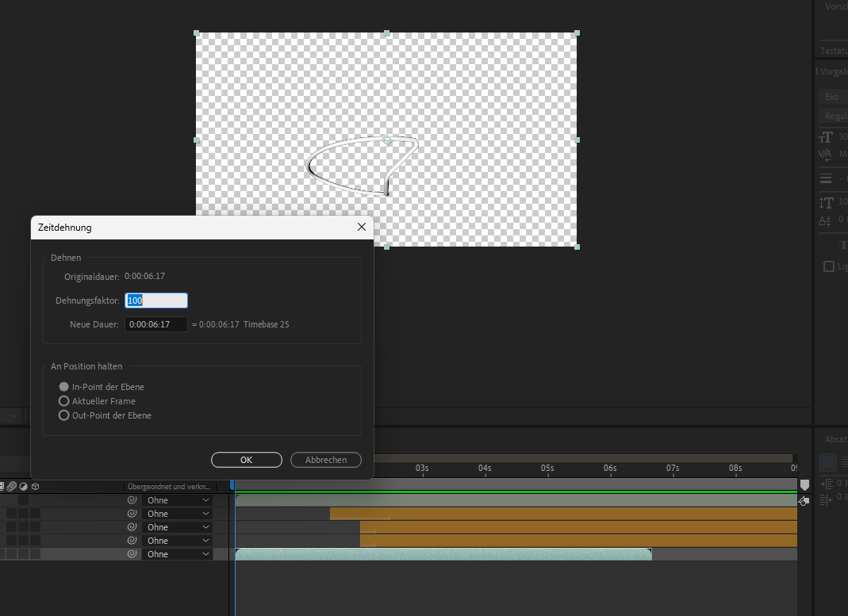This screenshot has height=616, width=848.
Task: Click the top-right transform handle of the layer
Action: pyautogui.click(x=577, y=33)
